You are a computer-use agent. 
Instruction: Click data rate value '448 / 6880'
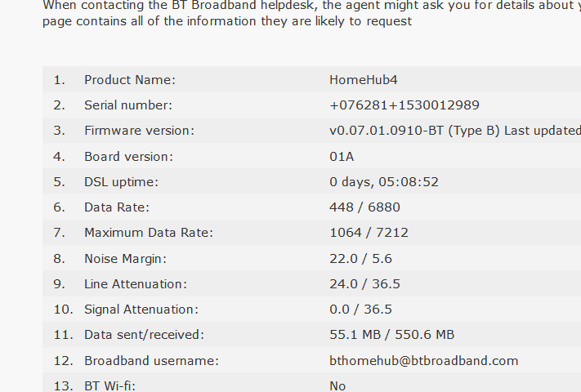(x=364, y=207)
